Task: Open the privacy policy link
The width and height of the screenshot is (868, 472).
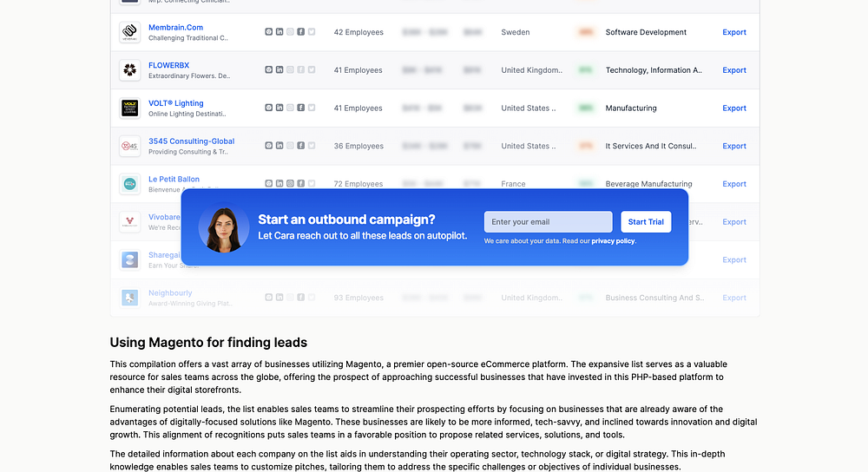Action: 613,241
